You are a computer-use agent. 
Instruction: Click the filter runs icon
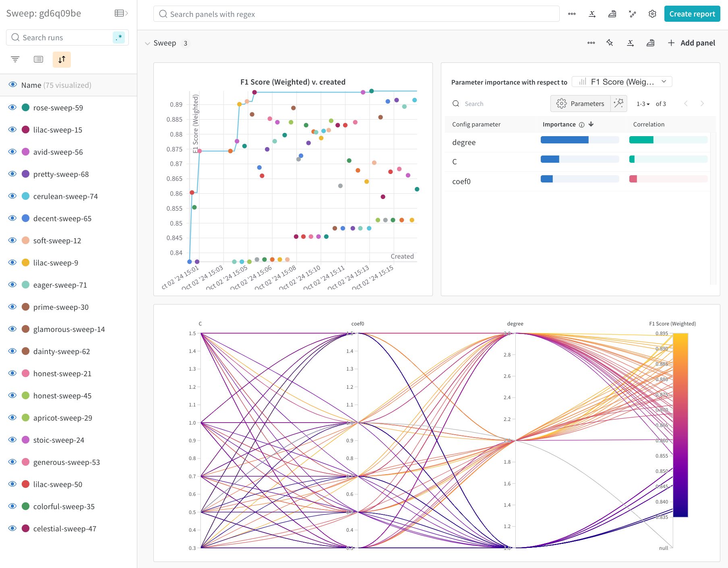tap(15, 60)
